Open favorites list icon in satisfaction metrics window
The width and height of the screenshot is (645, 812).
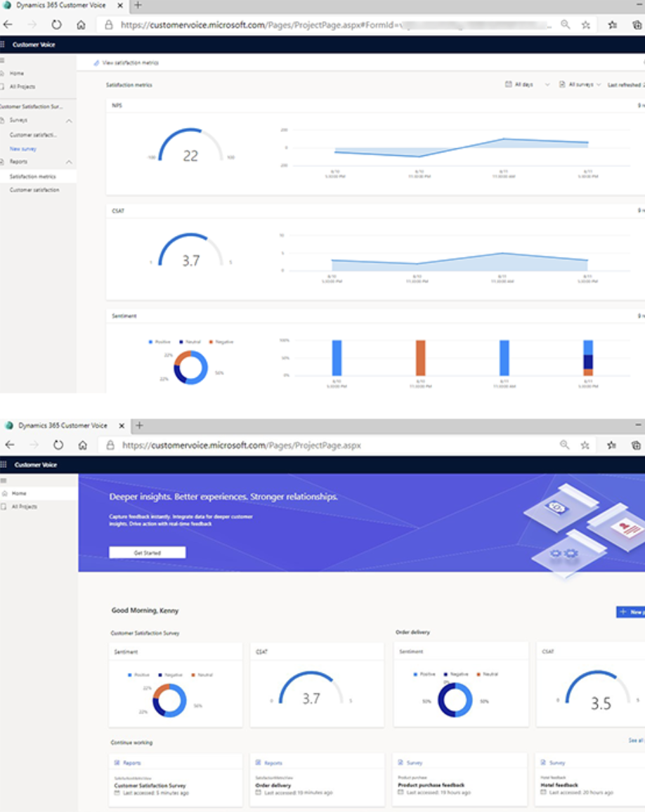[x=613, y=25]
